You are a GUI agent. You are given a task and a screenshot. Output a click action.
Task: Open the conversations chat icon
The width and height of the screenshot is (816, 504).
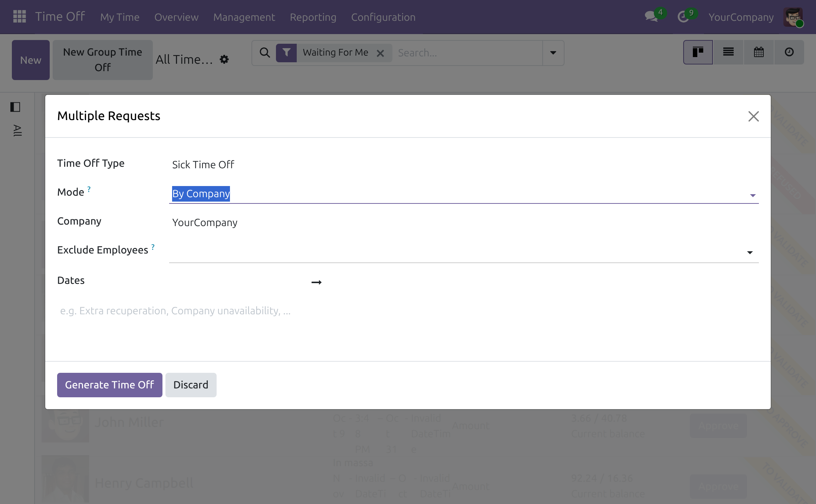click(651, 17)
